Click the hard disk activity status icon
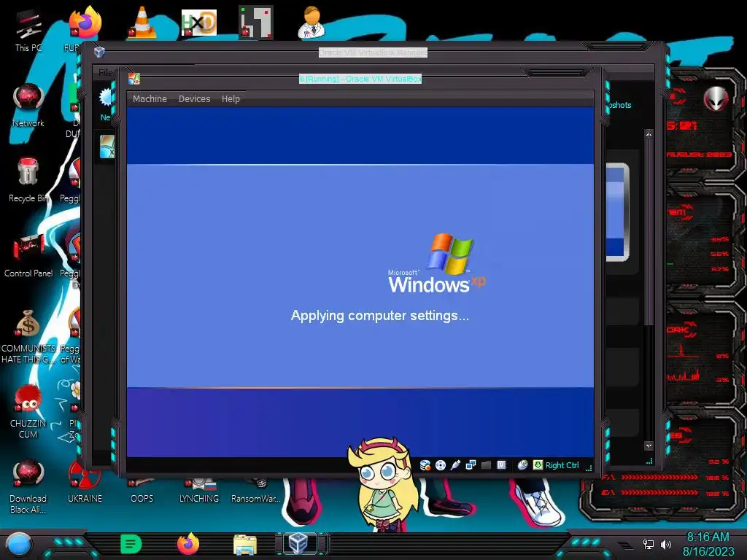This screenshot has height=560, width=747. pyautogui.click(x=425, y=465)
